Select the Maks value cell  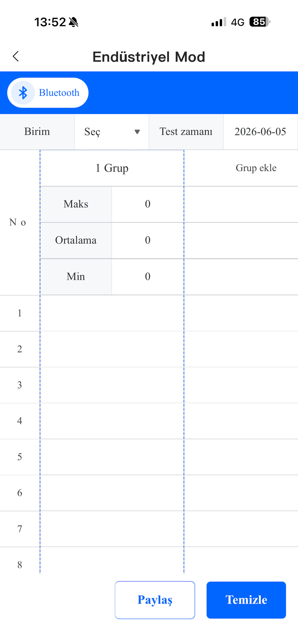click(148, 204)
